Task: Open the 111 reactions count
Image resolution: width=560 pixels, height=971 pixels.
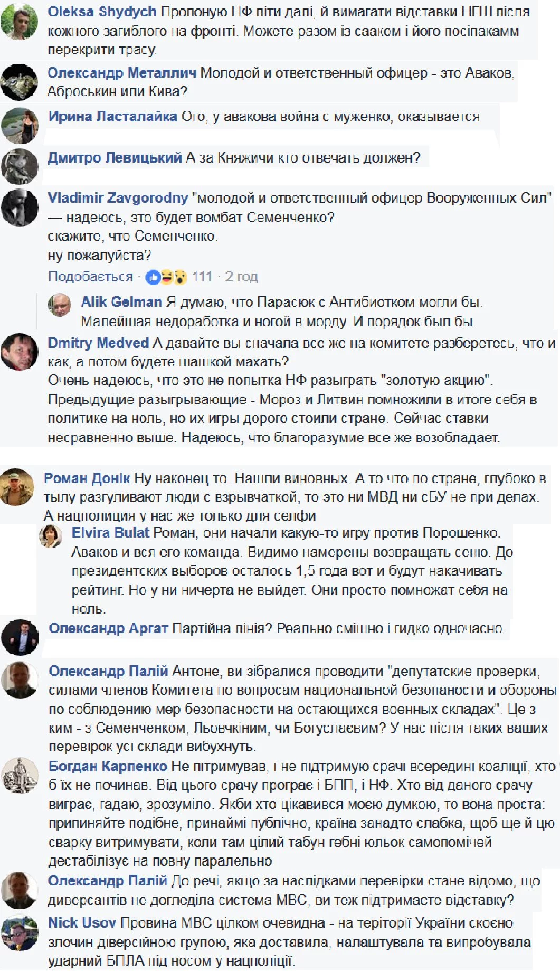Action: 202,277
